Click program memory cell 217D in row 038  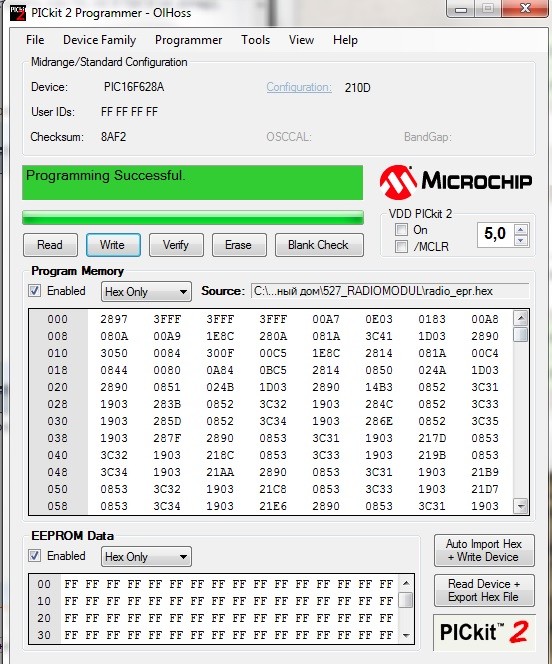432,438
